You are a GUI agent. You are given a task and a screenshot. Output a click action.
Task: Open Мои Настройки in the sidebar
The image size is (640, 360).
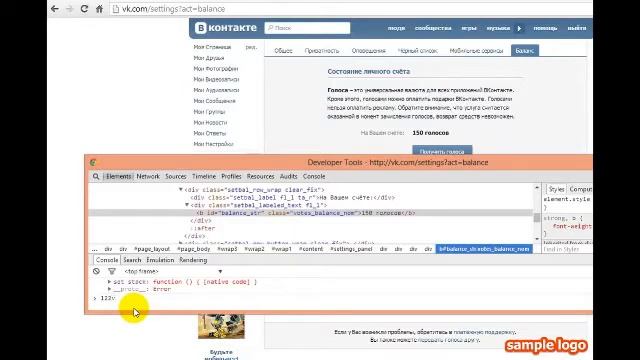(x=213, y=144)
